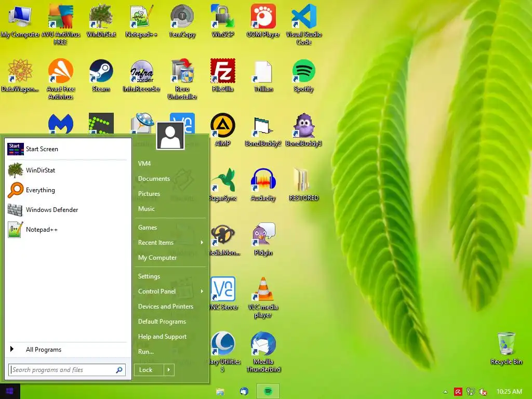Open the Spotify desktop shortcut
The image size is (532, 399).
(303, 75)
